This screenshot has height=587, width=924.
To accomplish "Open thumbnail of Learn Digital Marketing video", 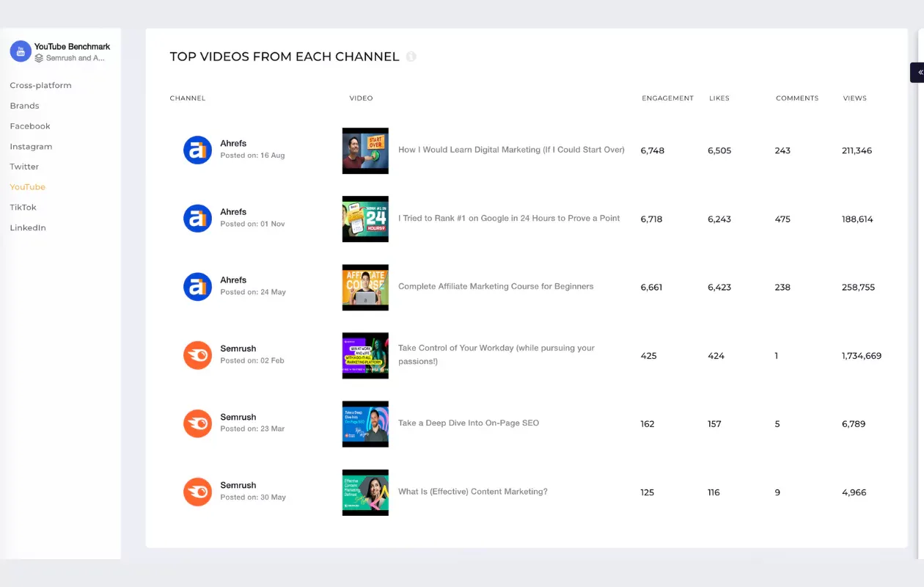I will pos(365,150).
